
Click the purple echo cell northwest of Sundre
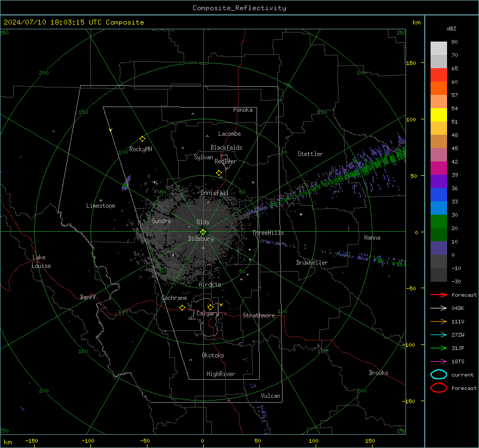(x=126, y=183)
